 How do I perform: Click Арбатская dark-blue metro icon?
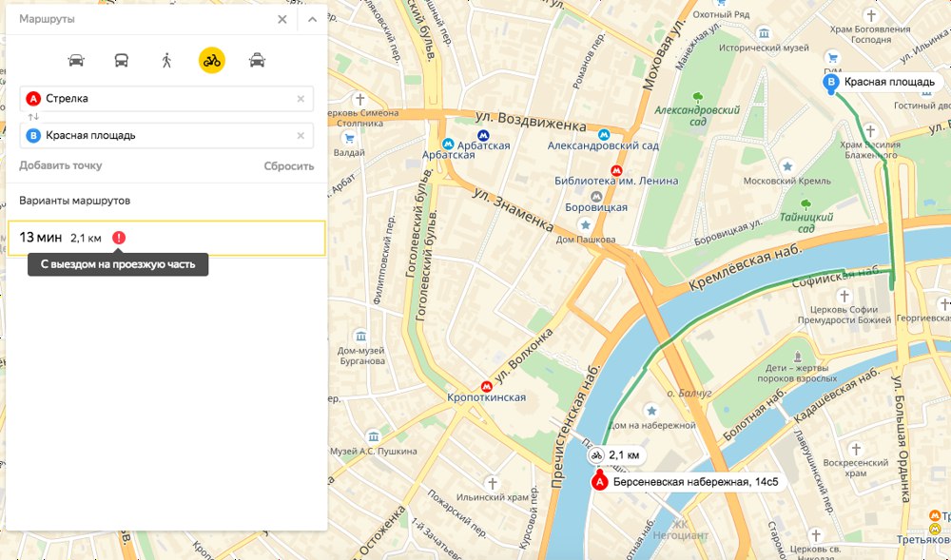[483, 135]
